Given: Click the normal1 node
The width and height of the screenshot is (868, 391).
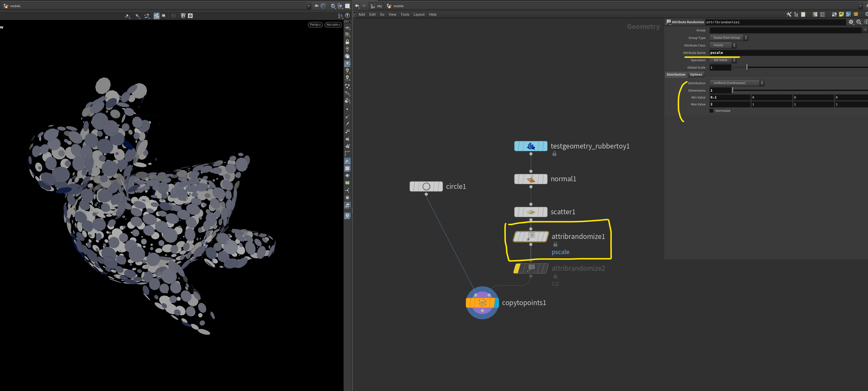Looking at the screenshot, I should [x=531, y=179].
